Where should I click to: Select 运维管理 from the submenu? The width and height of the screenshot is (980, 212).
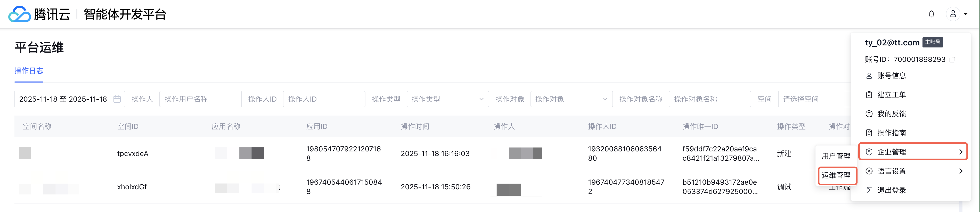coord(836,175)
